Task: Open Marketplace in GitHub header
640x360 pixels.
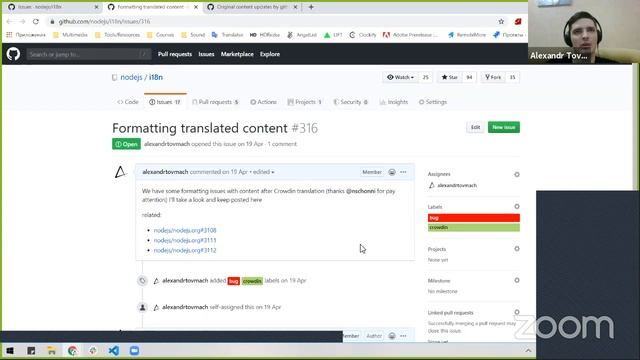Action: coord(237,54)
